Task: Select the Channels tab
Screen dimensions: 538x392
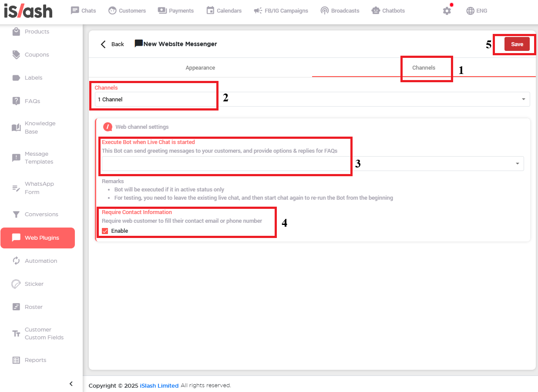Action: (x=424, y=68)
